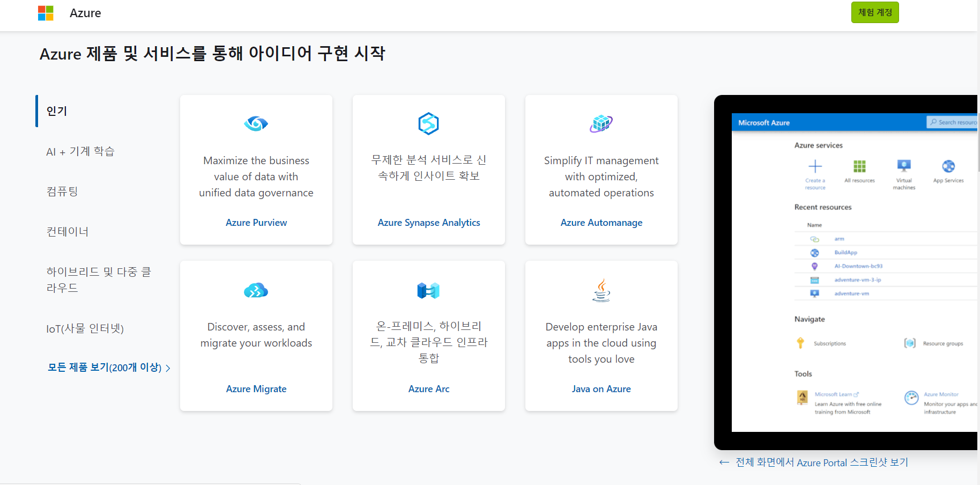Select the IoT(사물 인터넷) tab
Screen dimensions: 980x485
coord(85,328)
